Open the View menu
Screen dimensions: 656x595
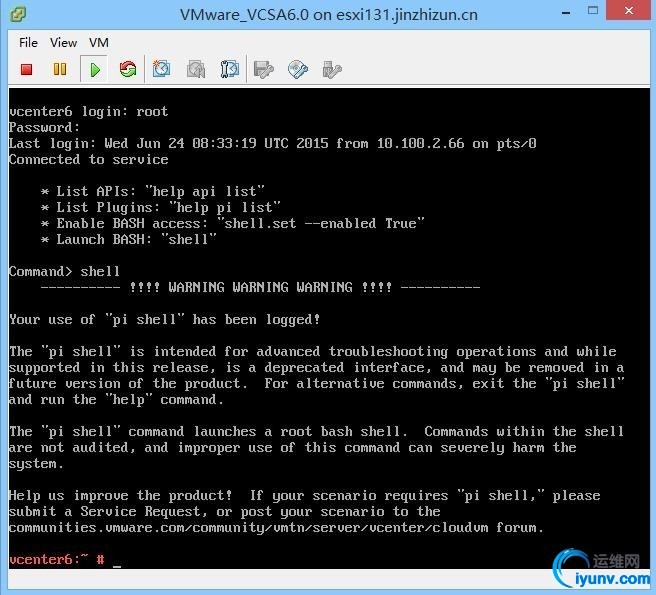point(64,43)
